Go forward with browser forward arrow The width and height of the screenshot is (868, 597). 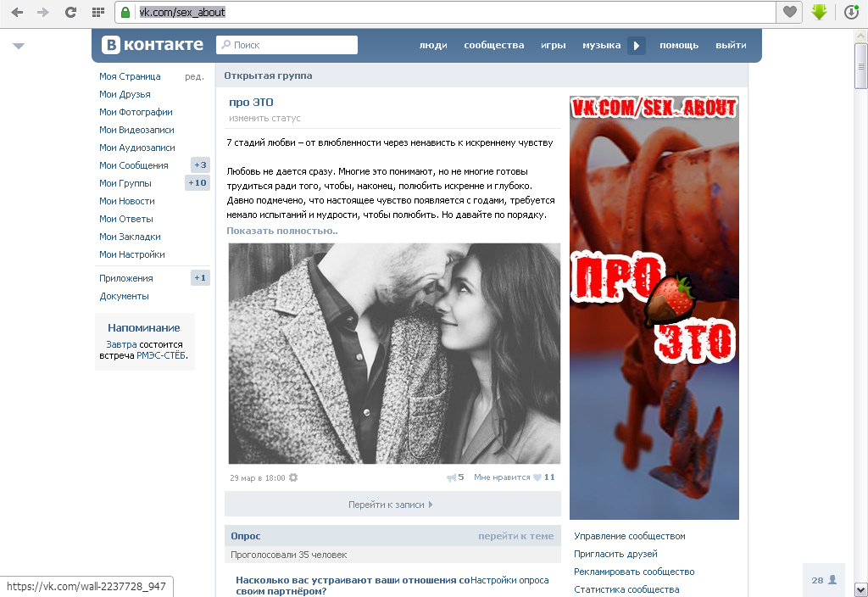[42, 12]
